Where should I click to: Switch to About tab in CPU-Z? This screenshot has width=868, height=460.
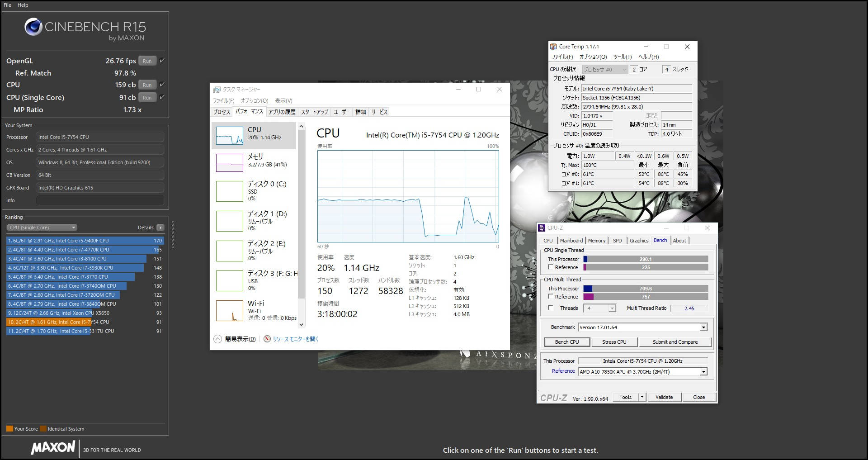tap(679, 241)
